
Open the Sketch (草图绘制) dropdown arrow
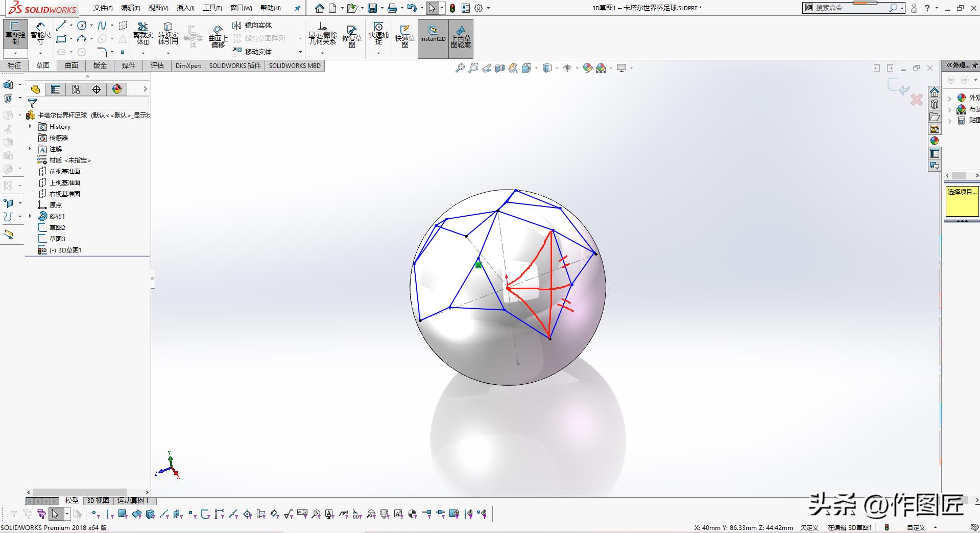point(15,53)
